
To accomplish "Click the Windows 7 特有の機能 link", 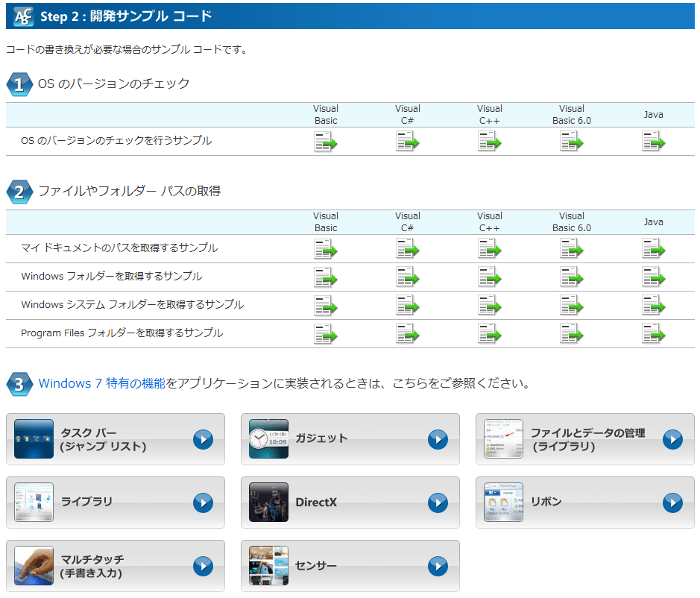I will (102, 384).
